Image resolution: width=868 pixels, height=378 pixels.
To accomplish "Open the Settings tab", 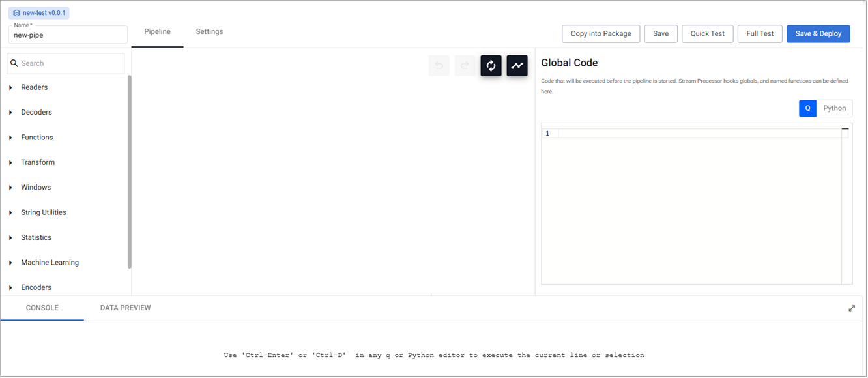I will [209, 31].
